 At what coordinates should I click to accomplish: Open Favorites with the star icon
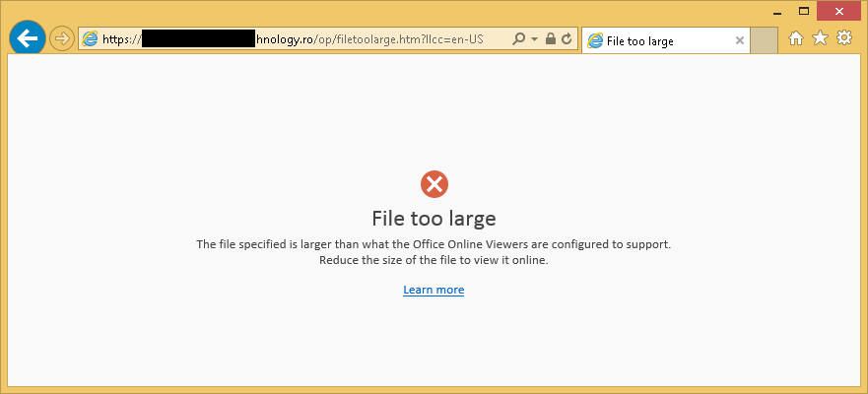coord(820,37)
